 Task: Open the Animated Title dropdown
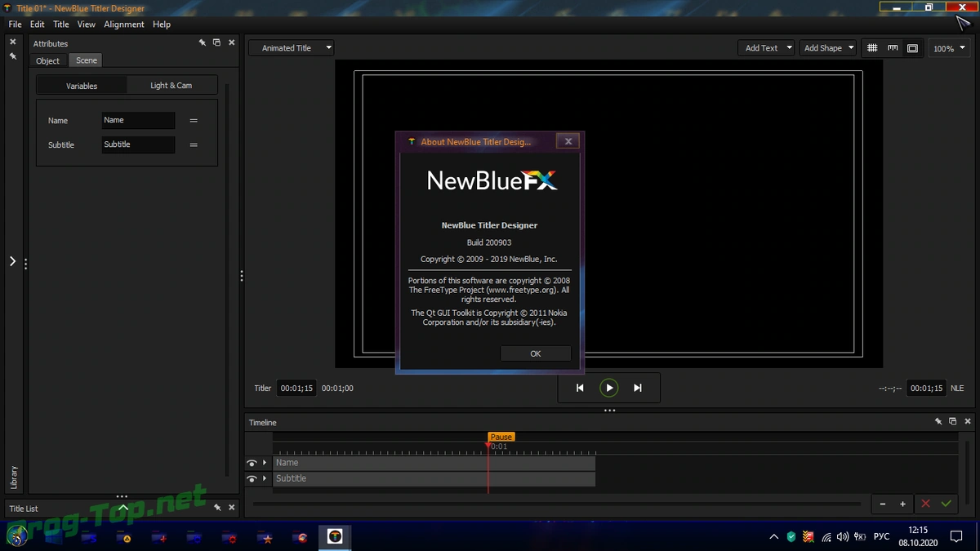292,48
